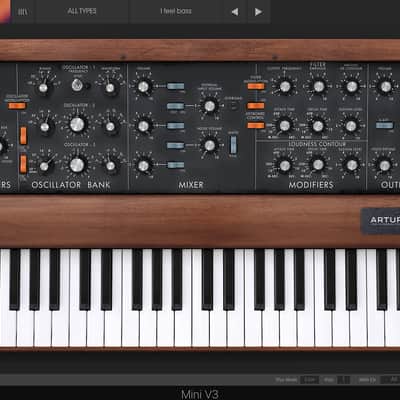The height and width of the screenshot is (400, 400).
Task: Click the large Oscillator 3 frequency knob
Action: [x=77, y=165]
